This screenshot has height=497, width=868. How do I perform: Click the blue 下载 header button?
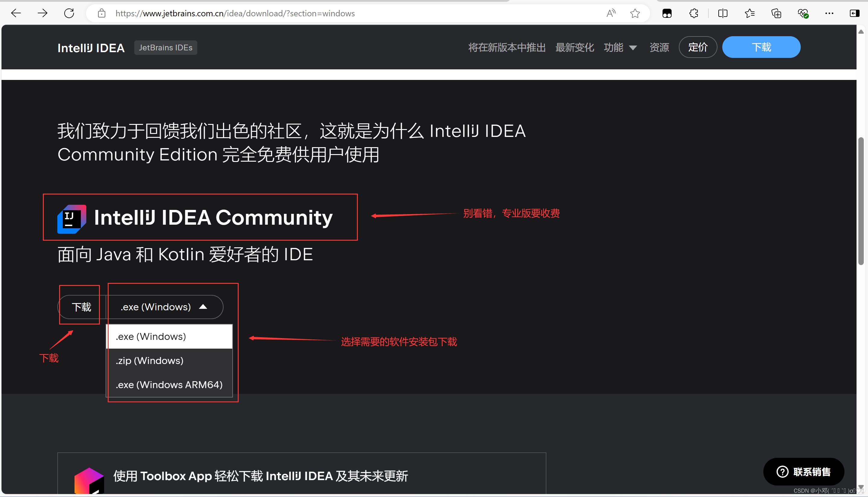pyautogui.click(x=761, y=47)
